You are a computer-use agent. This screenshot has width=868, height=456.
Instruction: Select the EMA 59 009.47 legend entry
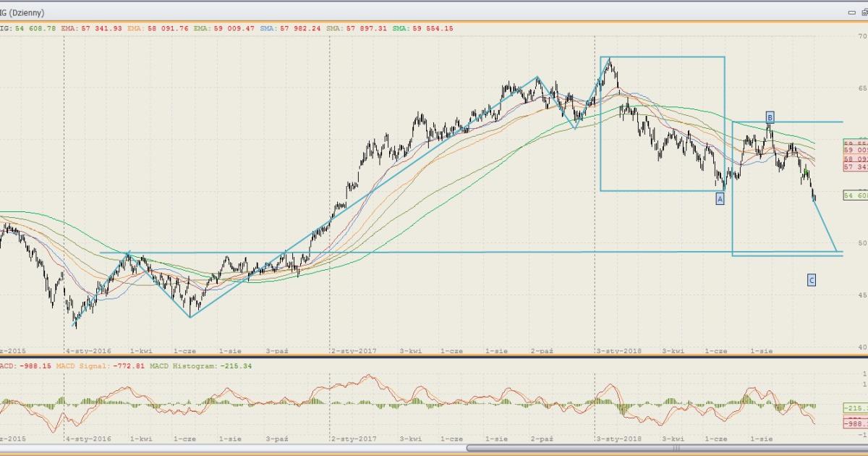[228, 28]
